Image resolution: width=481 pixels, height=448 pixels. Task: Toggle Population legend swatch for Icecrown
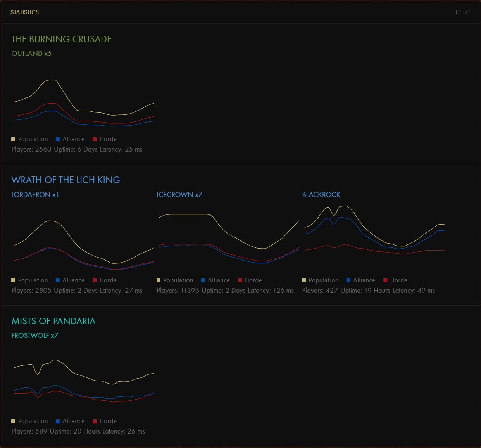coord(159,280)
